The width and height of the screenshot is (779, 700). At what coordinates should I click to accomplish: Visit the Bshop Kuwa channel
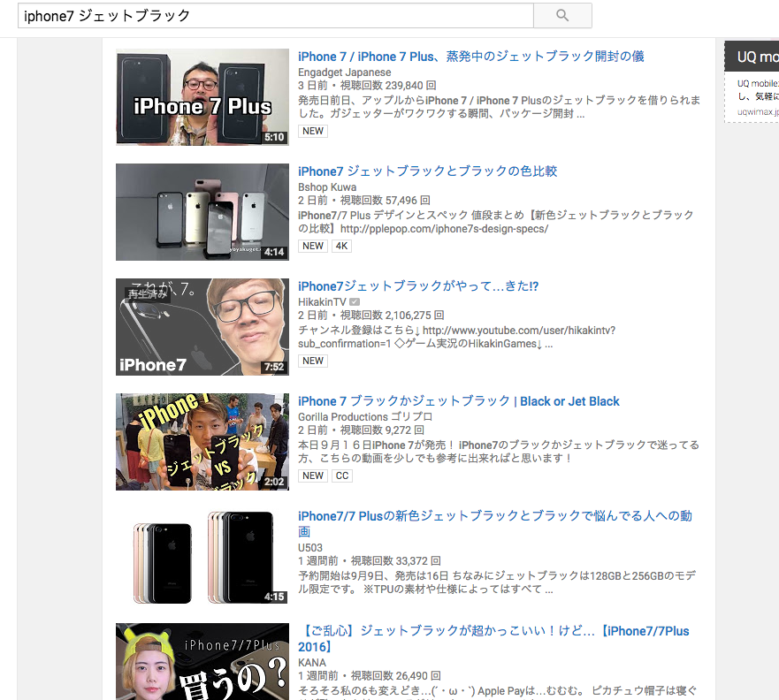(x=327, y=187)
